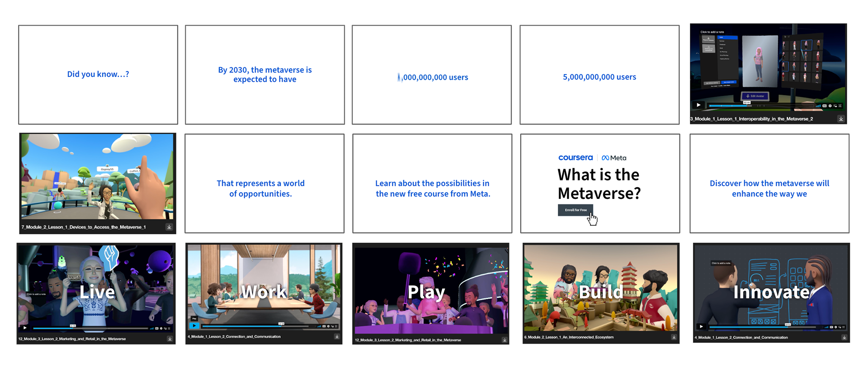
Task: Open picture-in-picture on the Live video
Action: pyautogui.click(x=165, y=328)
